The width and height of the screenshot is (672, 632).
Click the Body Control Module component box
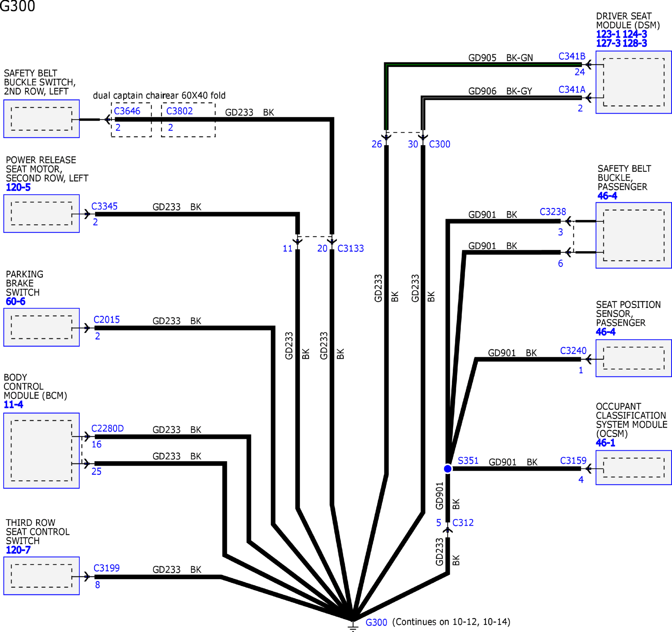coord(41,451)
